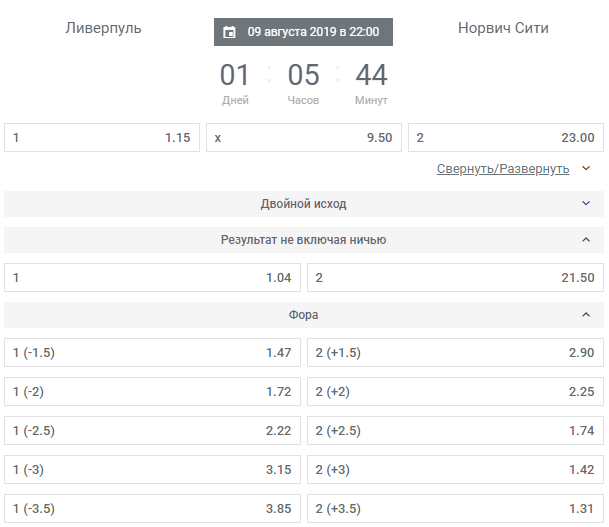Click the match date 09 августа 2019 badge
The width and height of the screenshot is (609, 527).
[x=303, y=32]
